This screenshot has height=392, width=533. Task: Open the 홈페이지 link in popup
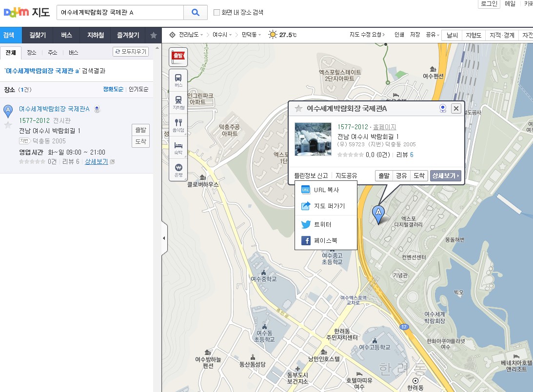coord(385,127)
